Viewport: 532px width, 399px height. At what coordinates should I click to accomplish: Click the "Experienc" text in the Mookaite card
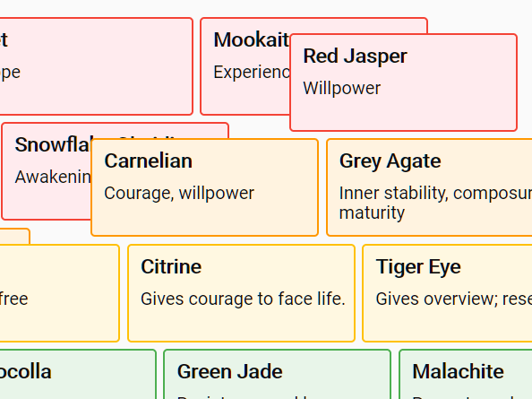(x=252, y=73)
